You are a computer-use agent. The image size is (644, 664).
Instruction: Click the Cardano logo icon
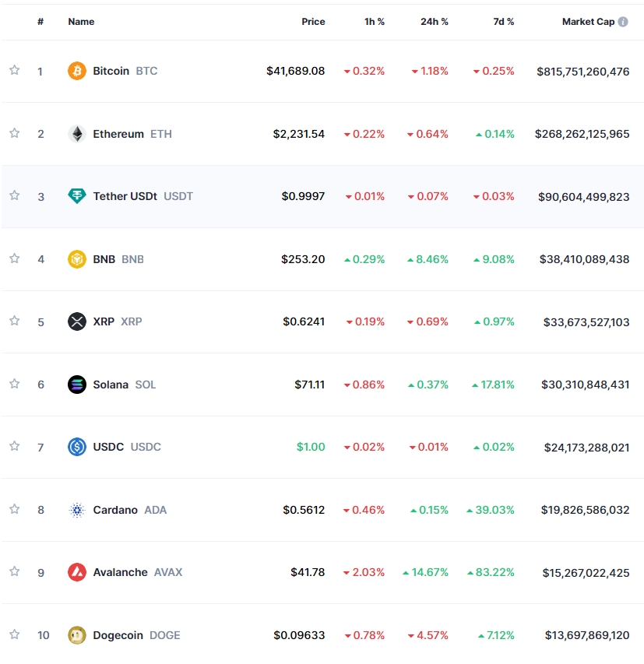(76, 510)
